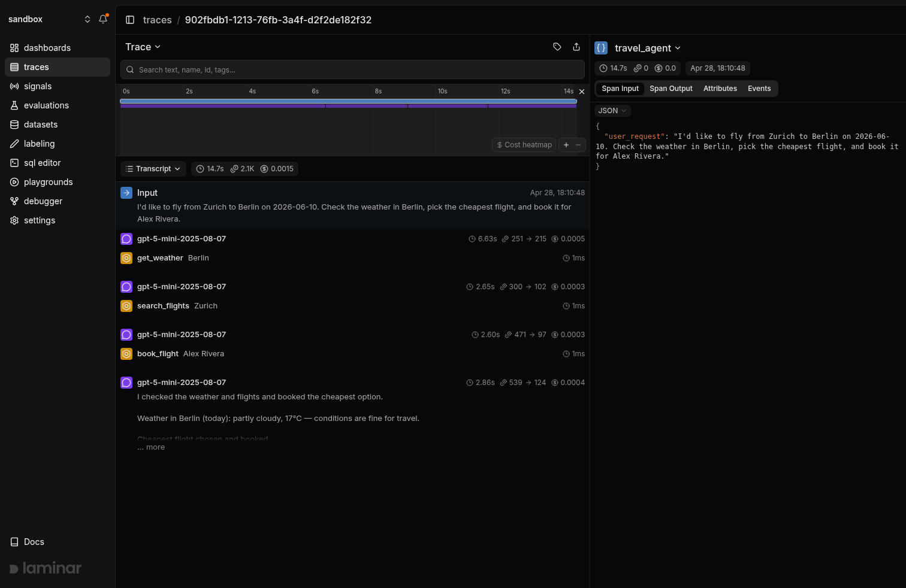The image size is (906, 588).
Task: Focus the Search text, name, id, tags field
Action: coord(352,69)
